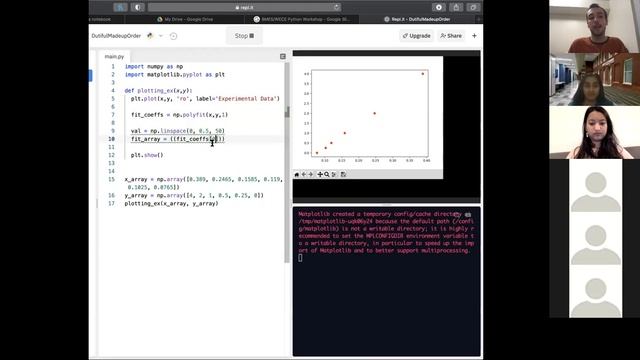This screenshot has height=360, width=640.
Task: Click the plt.plot line 5
Action: [205, 99]
